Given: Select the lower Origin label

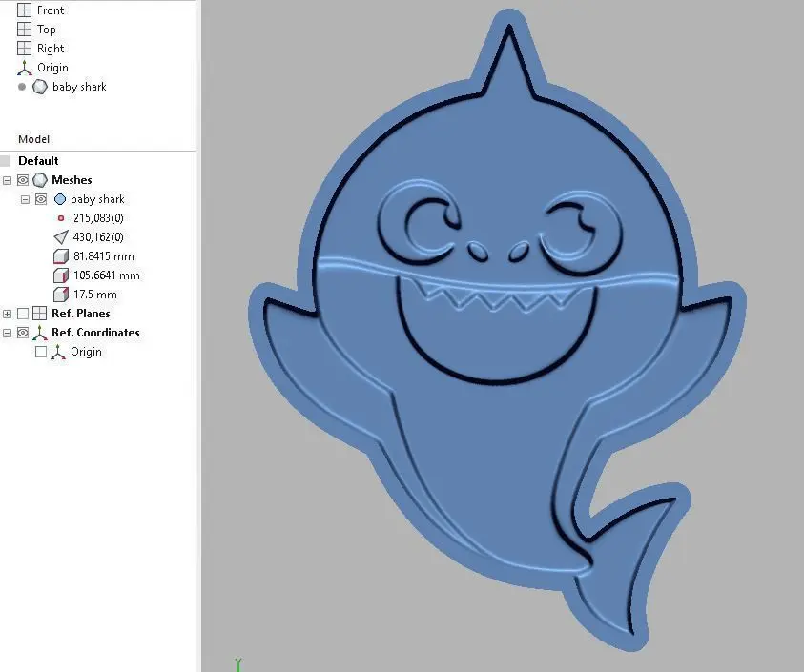Looking at the screenshot, I should [x=86, y=352].
